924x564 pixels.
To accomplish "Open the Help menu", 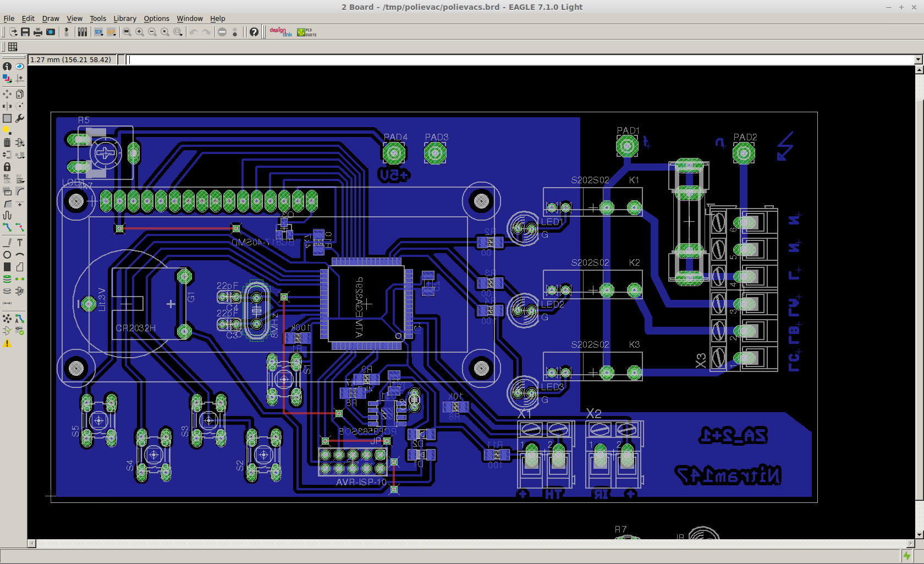I will [x=217, y=18].
